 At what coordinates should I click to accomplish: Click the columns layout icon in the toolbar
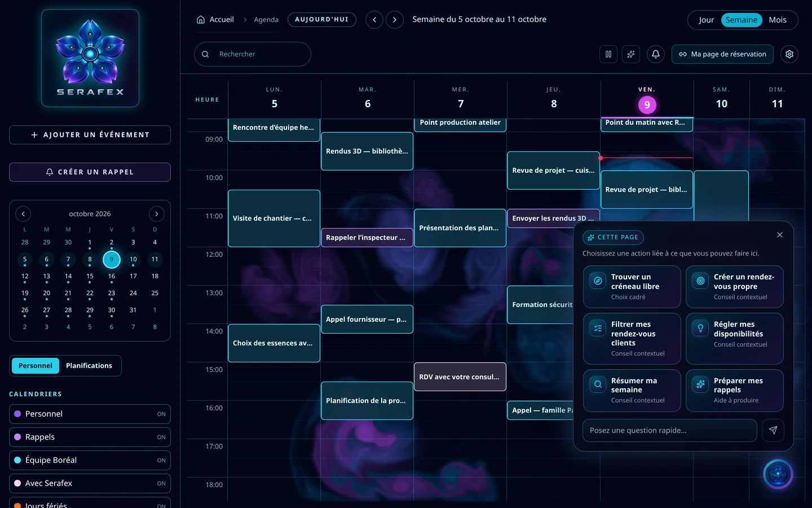coord(608,54)
